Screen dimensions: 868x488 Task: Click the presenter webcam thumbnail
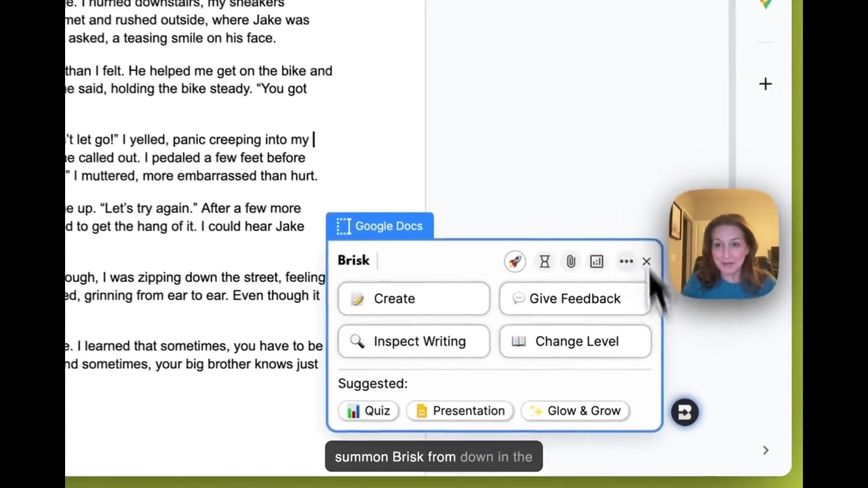click(x=724, y=245)
